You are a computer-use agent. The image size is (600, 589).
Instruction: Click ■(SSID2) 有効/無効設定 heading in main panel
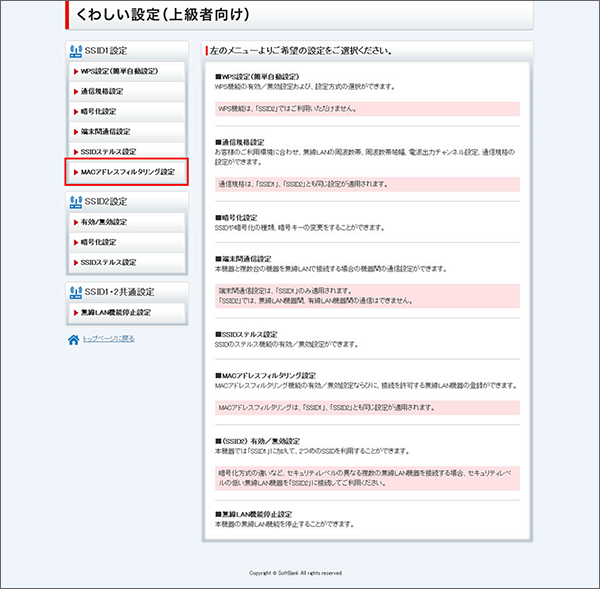click(x=257, y=441)
